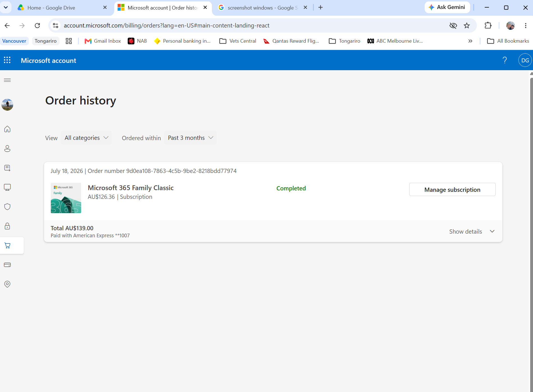
Task: Open bookmark apps grid icon
Action: point(69,41)
